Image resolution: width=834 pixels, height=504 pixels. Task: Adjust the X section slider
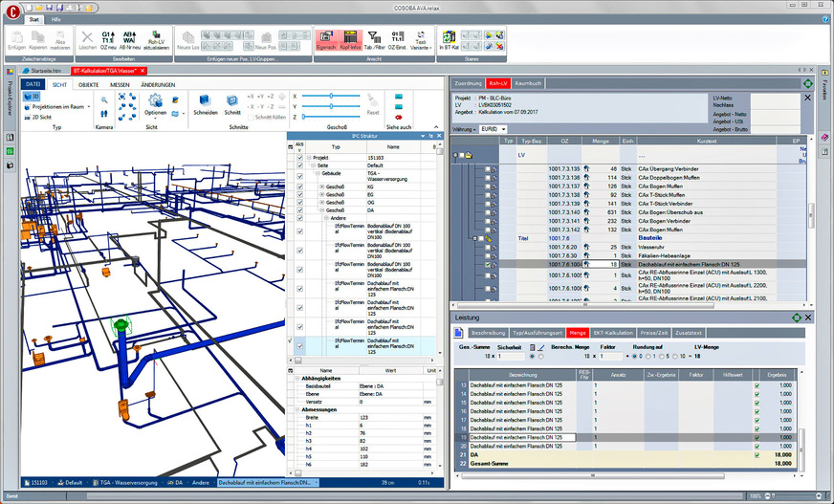click(x=331, y=96)
